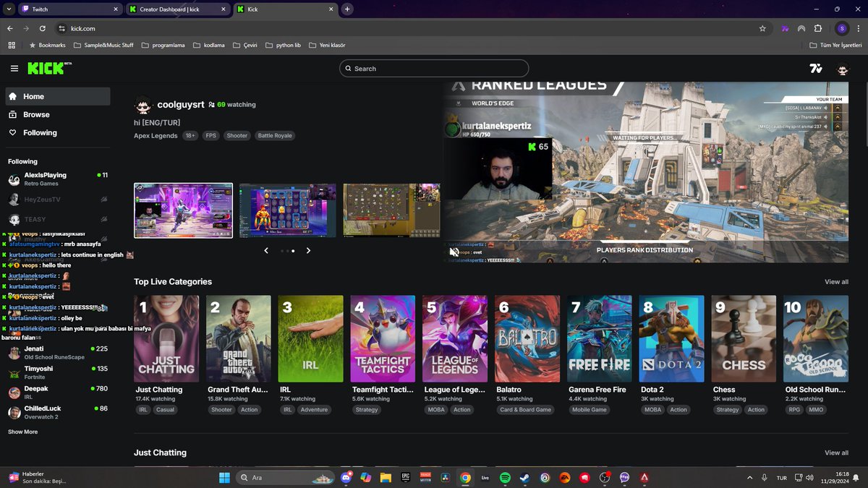868x488 pixels.
Task: Click the Windows taskbar search box
Action: point(286,478)
